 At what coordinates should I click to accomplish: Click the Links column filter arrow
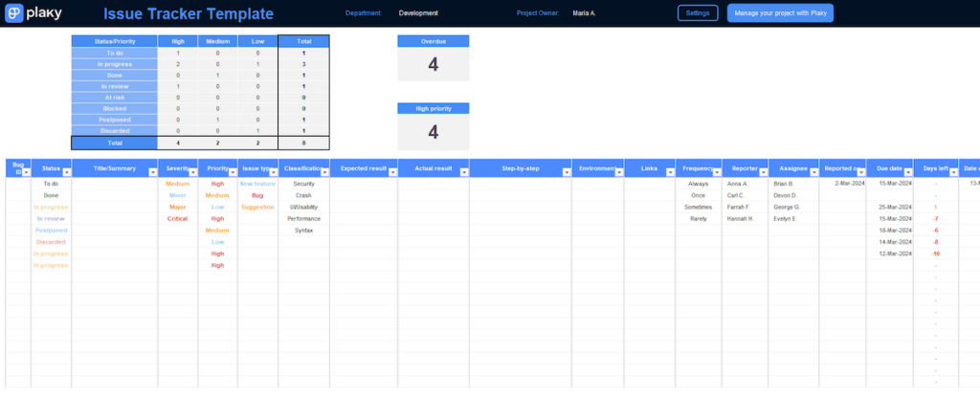(668, 172)
